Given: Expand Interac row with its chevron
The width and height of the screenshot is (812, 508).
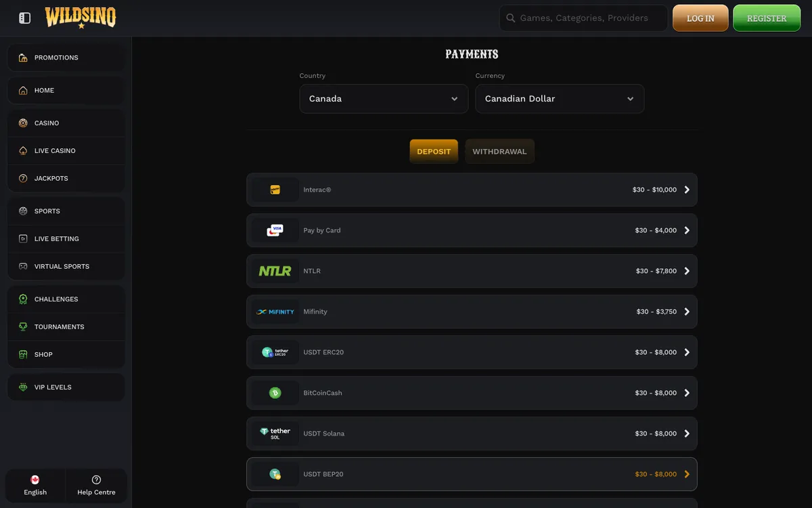Looking at the screenshot, I should (x=687, y=190).
